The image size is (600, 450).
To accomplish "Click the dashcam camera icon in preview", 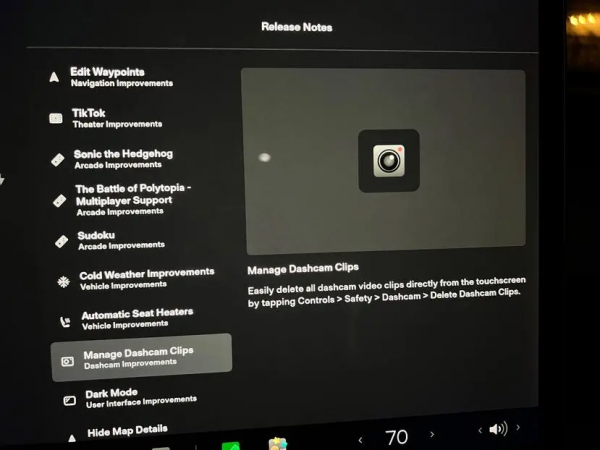I will tap(388, 160).
